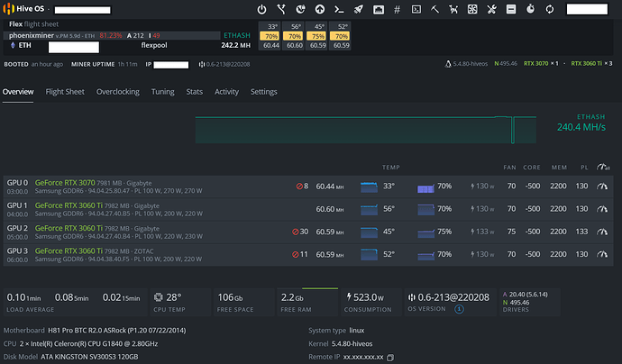The image size is (622, 364).
Task: Click the OS version update badge 1
Action: [459, 309]
